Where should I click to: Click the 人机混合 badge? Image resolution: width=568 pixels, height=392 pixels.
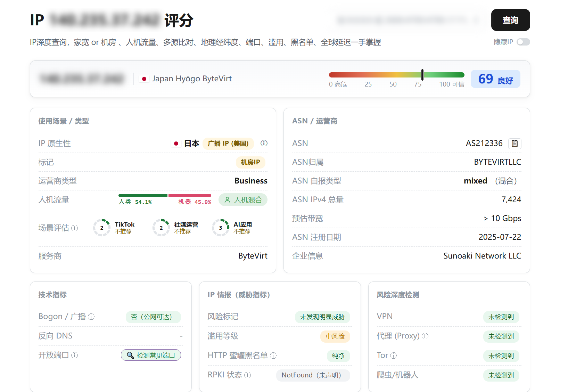243,200
